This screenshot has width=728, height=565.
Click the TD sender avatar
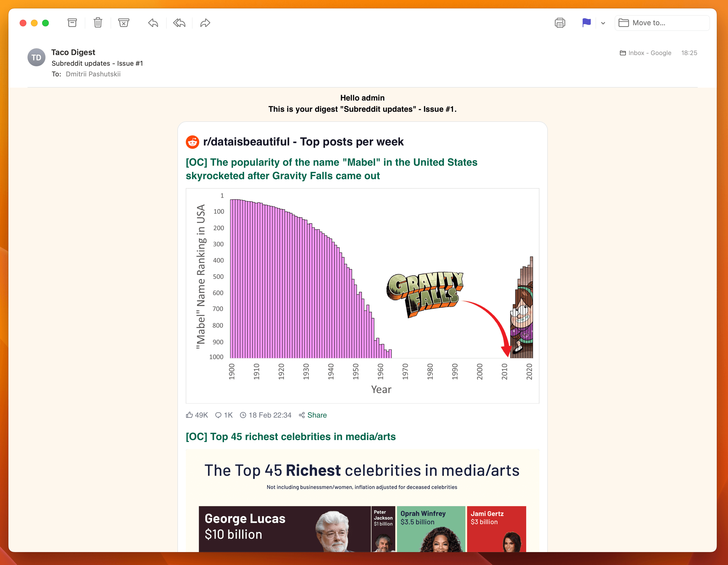36,57
